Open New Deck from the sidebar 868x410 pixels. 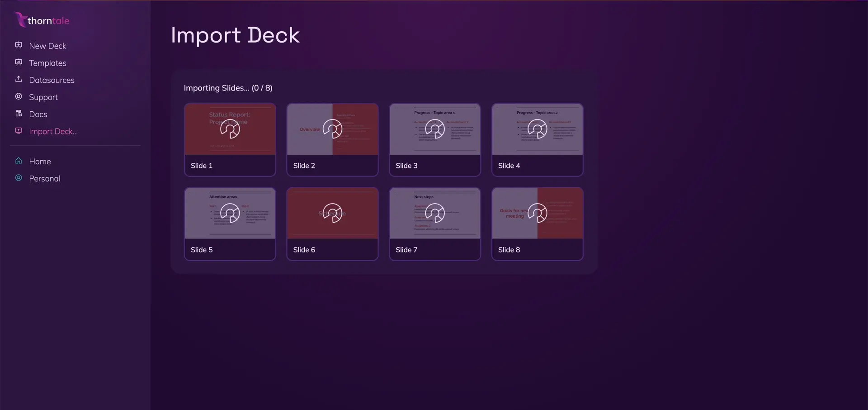(x=47, y=46)
